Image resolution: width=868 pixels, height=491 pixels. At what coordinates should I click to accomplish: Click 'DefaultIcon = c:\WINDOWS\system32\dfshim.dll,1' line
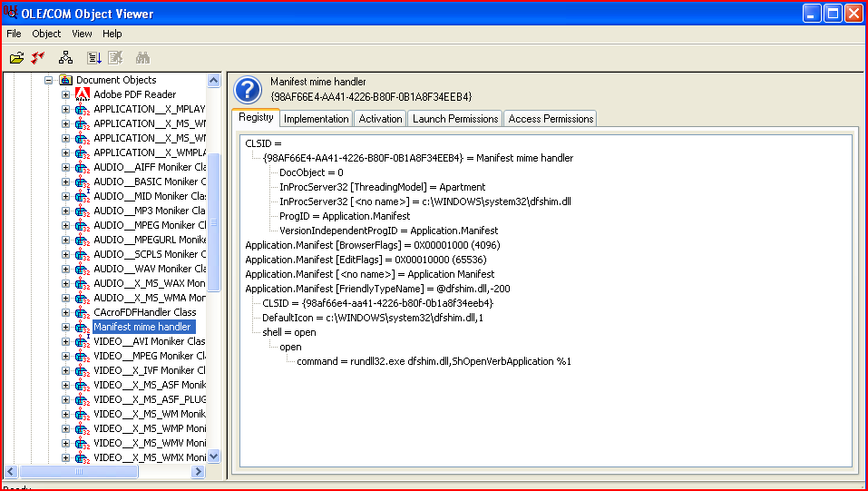373,318
